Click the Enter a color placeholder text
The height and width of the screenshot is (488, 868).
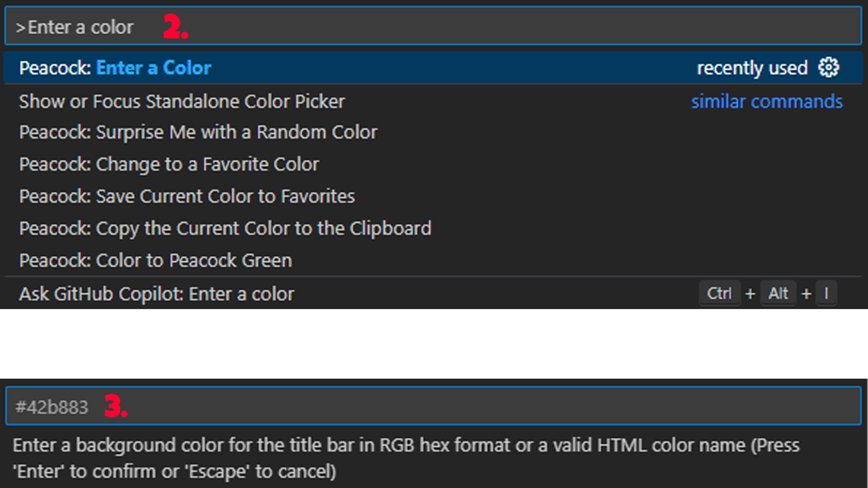click(80, 26)
